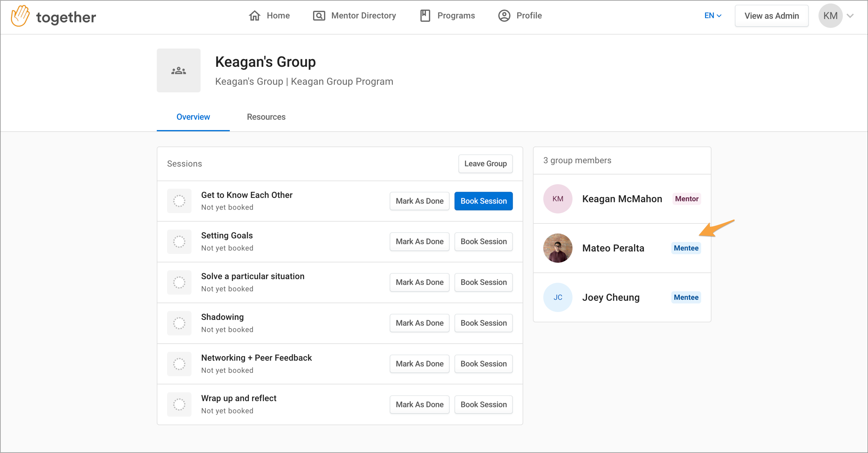Image resolution: width=868 pixels, height=453 pixels.
Task: Book session for Get to Know Each Other
Action: 483,201
